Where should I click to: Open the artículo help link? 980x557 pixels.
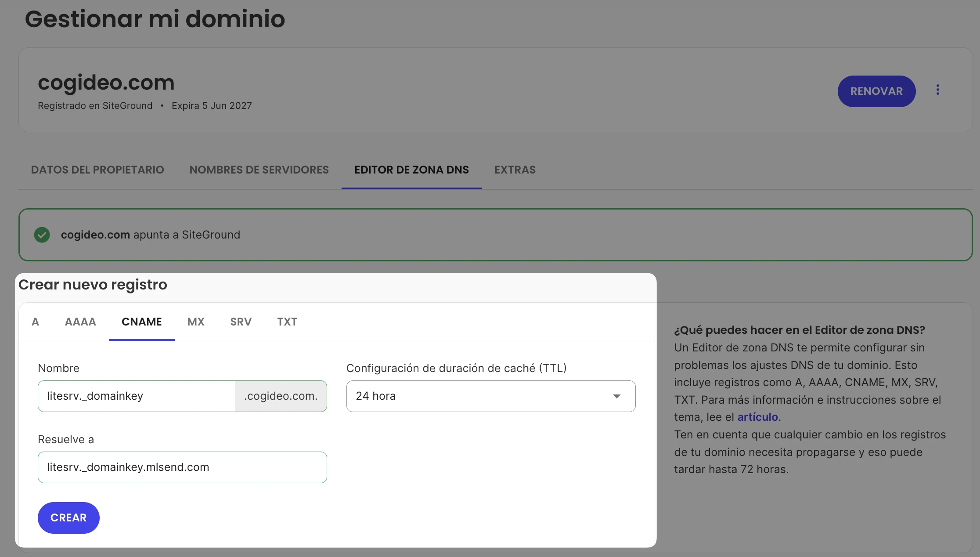tap(757, 417)
